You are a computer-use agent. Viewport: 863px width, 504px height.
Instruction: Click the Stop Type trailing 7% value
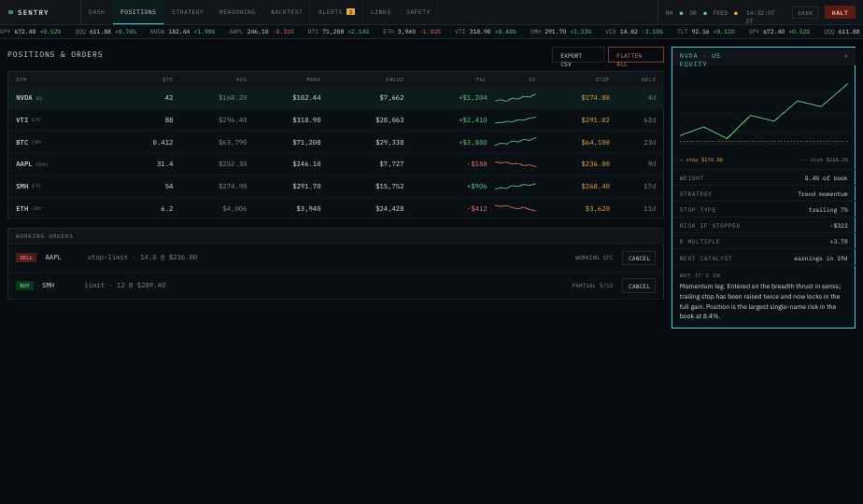(828, 210)
